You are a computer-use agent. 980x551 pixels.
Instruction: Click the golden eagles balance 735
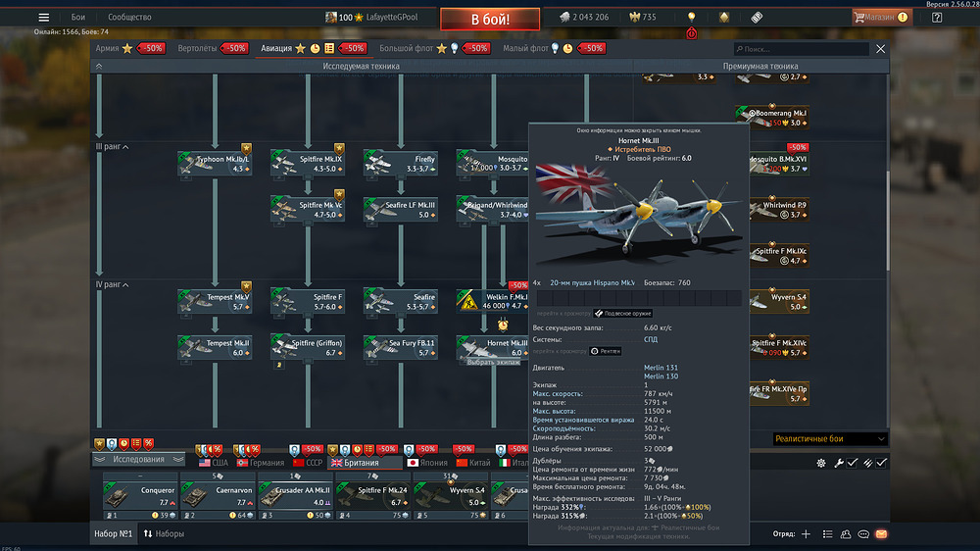[643, 18]
